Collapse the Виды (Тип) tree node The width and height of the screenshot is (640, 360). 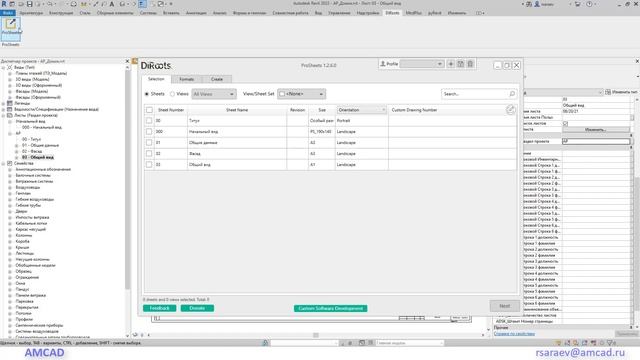(x=4, y=67)
